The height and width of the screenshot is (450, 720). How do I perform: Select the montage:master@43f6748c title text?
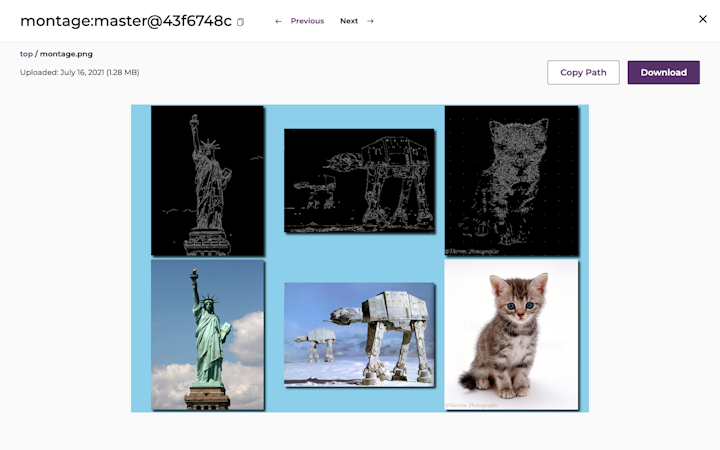click(x=126, y=21)
